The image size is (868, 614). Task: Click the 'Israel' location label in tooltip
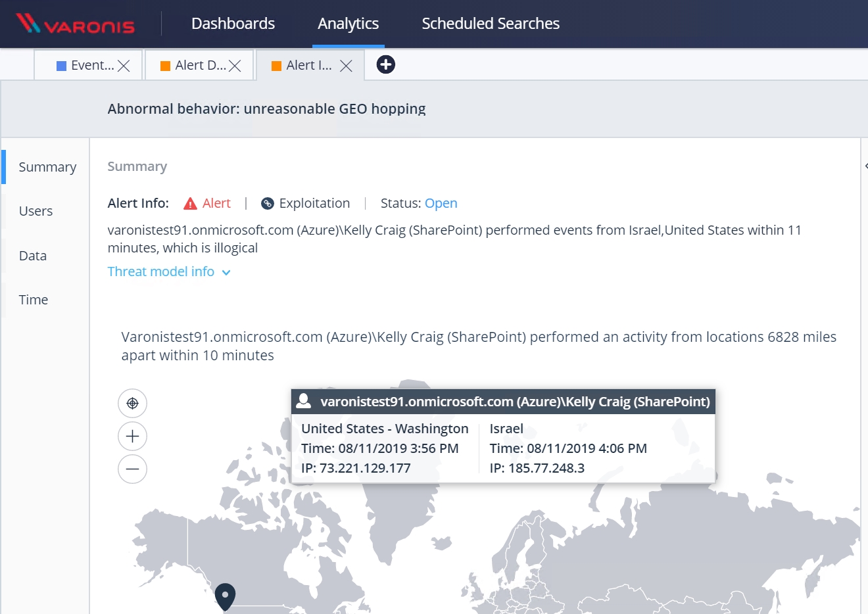(x=506, y=429)
